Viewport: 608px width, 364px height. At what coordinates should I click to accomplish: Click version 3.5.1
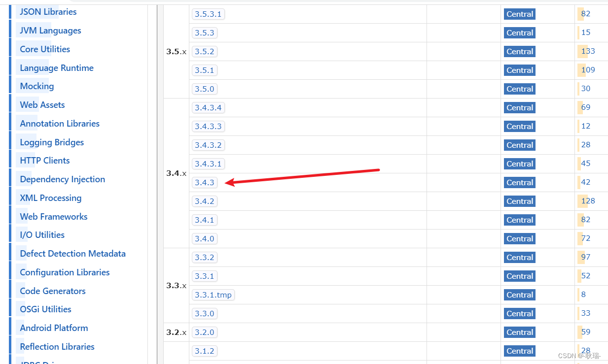[x=204, y=70]
